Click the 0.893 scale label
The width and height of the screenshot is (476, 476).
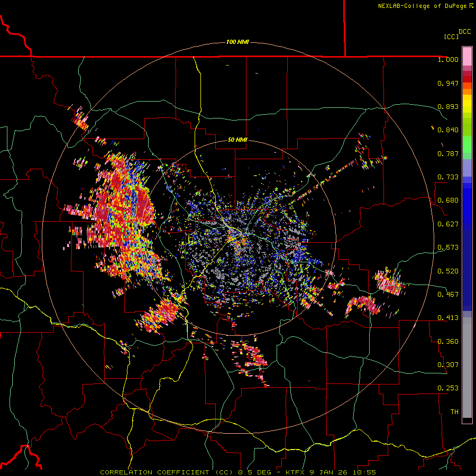[448, 106]
